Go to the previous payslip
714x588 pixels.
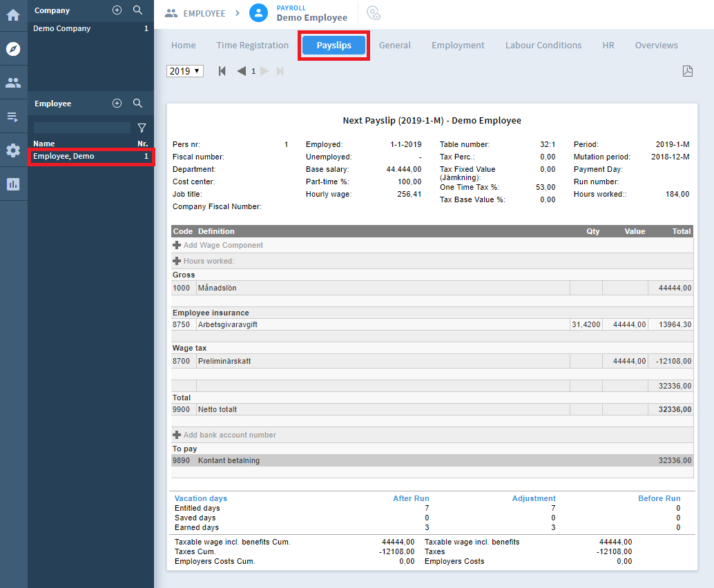tap(242, 71)
